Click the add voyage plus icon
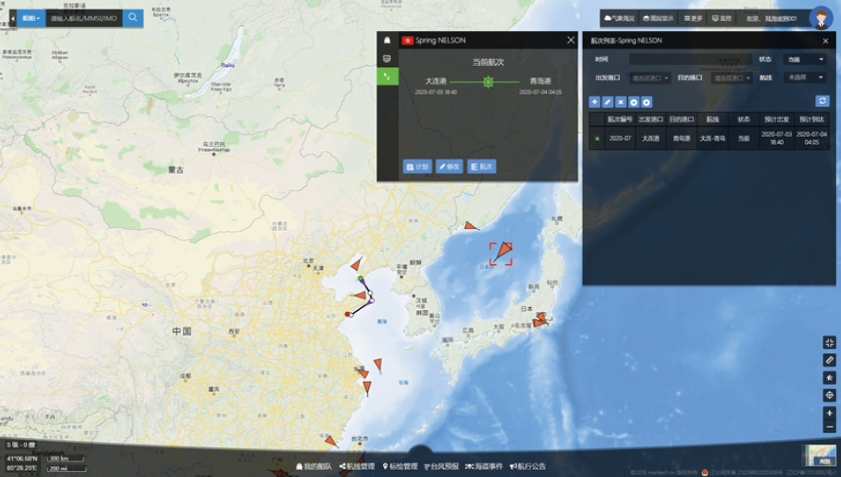This screenshot has width=841, height=477. pyautogui.click(x=594, y=102)
